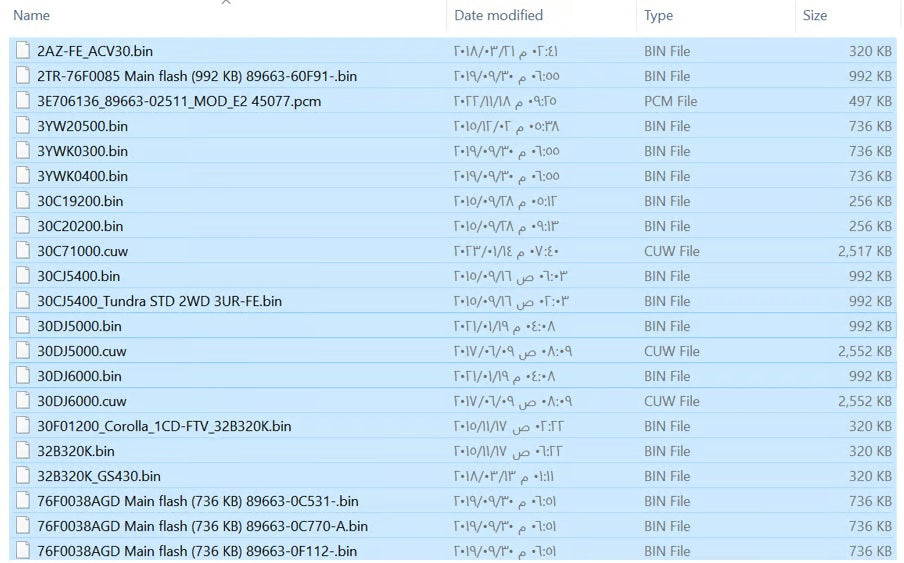Select the 30F01200_Corolla_1CD-FTV_32B320K.bin file name
Image resolution: width=904 pixels, height=563 pixels.
point(164,426)
